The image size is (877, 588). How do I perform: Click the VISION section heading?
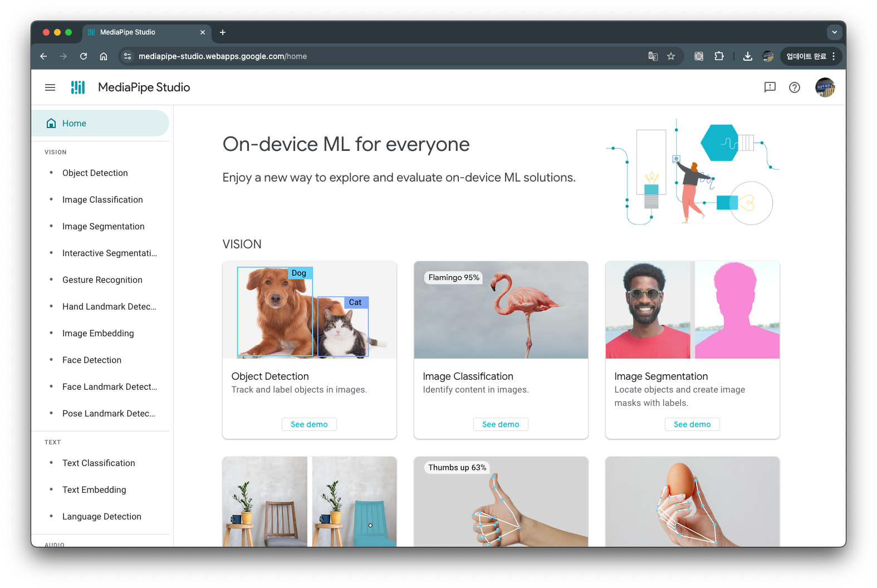pyautogui.click(x=242, y=244)
